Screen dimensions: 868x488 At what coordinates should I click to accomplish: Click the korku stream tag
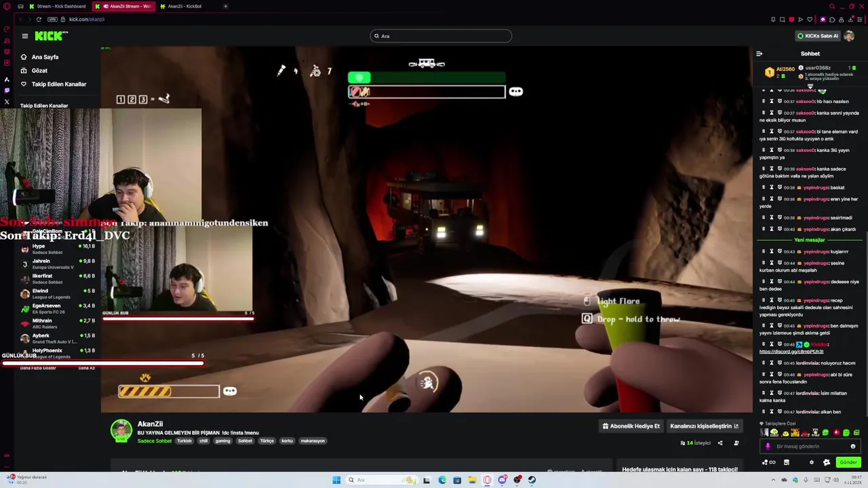(x=287, y=441)
